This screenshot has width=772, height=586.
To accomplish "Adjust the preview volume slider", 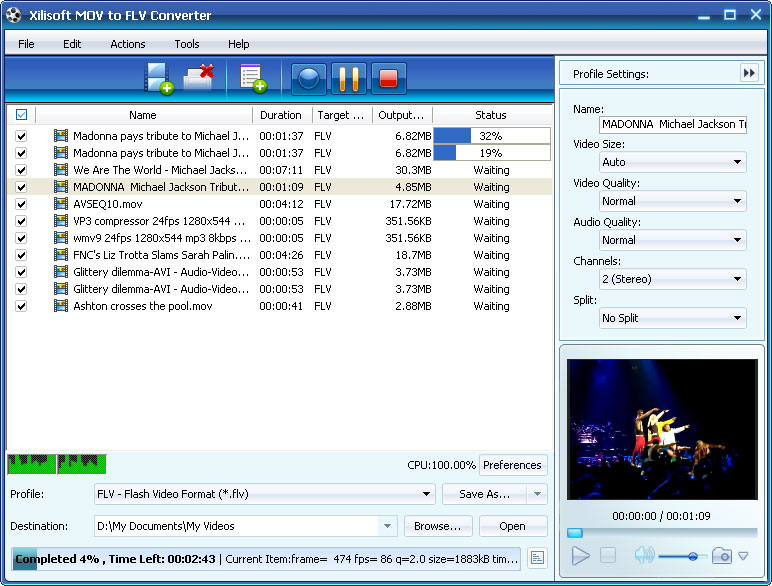I will 692,556.
